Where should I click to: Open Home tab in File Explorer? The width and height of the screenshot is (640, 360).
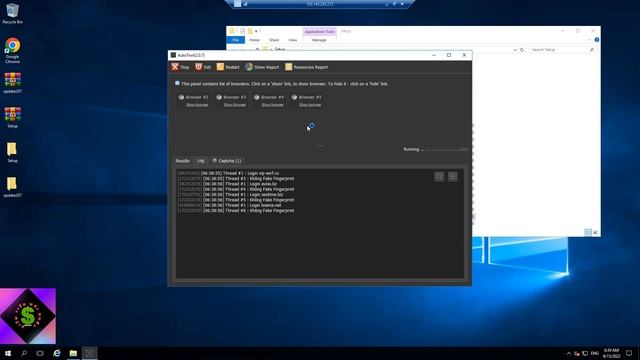(x=254, y=40)
